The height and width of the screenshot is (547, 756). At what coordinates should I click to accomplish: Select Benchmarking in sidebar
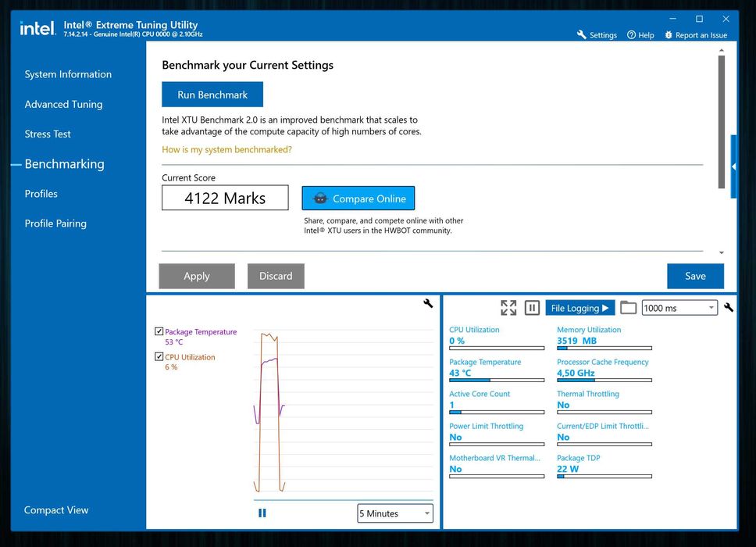point(64,164)
